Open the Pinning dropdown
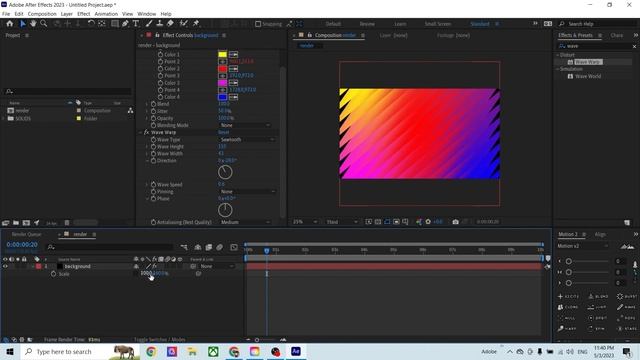 [x=247, y=191]
